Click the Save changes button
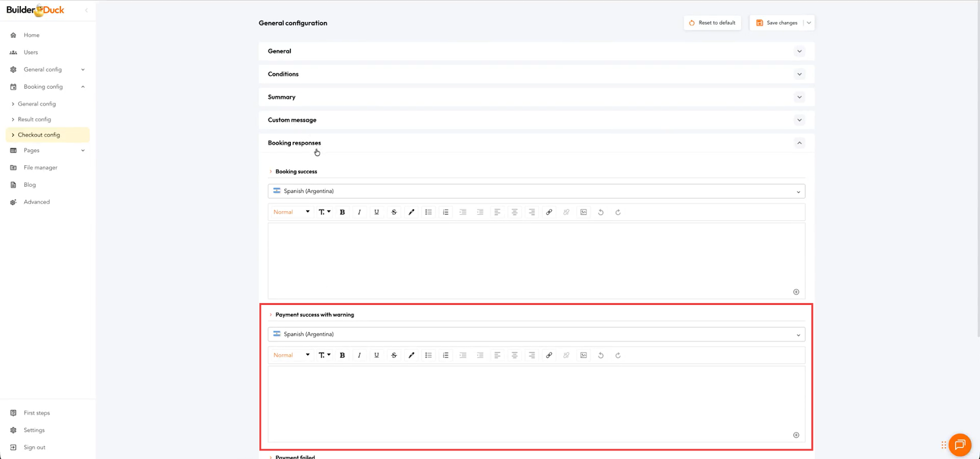The image size is (980, 459). [777, 23]
